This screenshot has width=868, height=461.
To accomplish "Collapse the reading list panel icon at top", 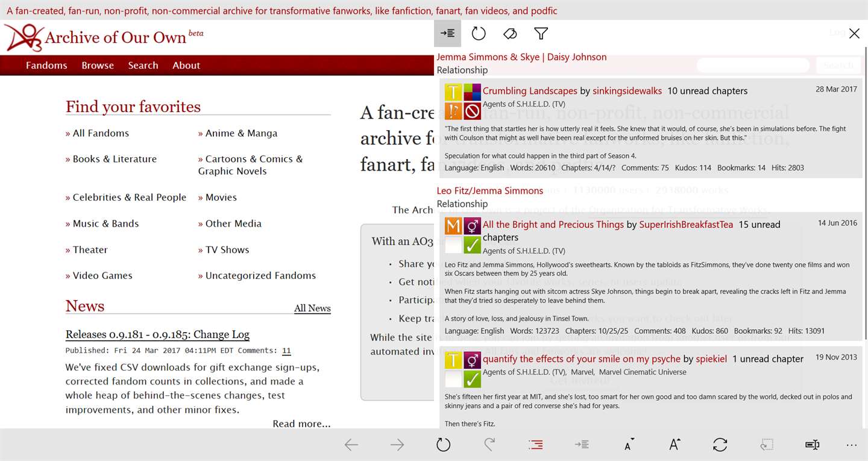I will click(x=447, y=34).
